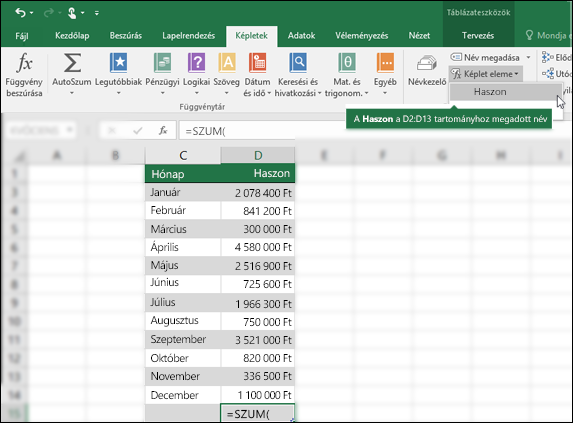Image resolution: width=573 pixels, height=423 pixels.
Task: Select column D header
Action: [x=258, y=155]
